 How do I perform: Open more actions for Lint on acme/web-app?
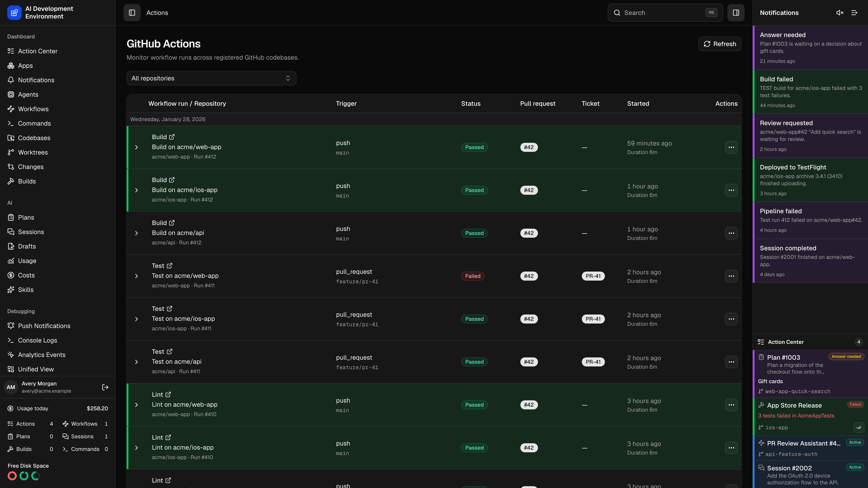click(731, 405)
